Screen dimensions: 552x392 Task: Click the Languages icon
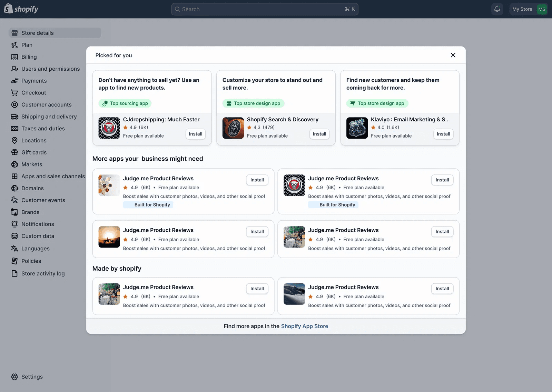(14, 248)
